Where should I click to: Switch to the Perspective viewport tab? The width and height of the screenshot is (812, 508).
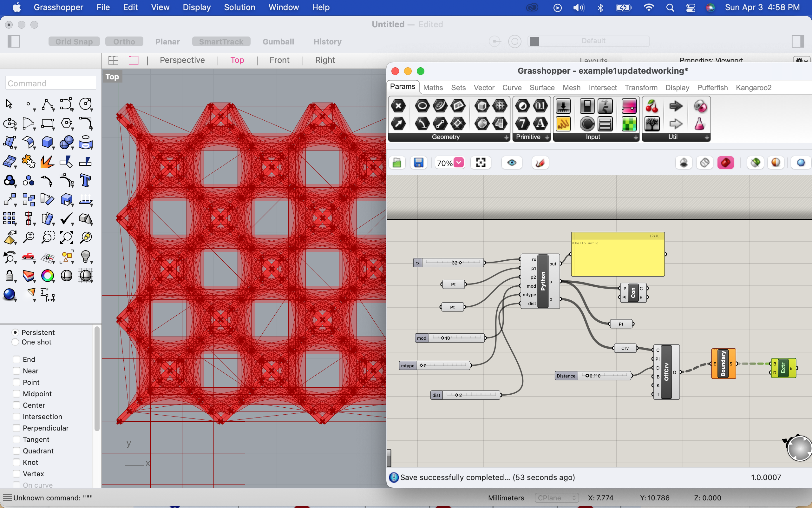pyautogui.click(x=182, y=60)
